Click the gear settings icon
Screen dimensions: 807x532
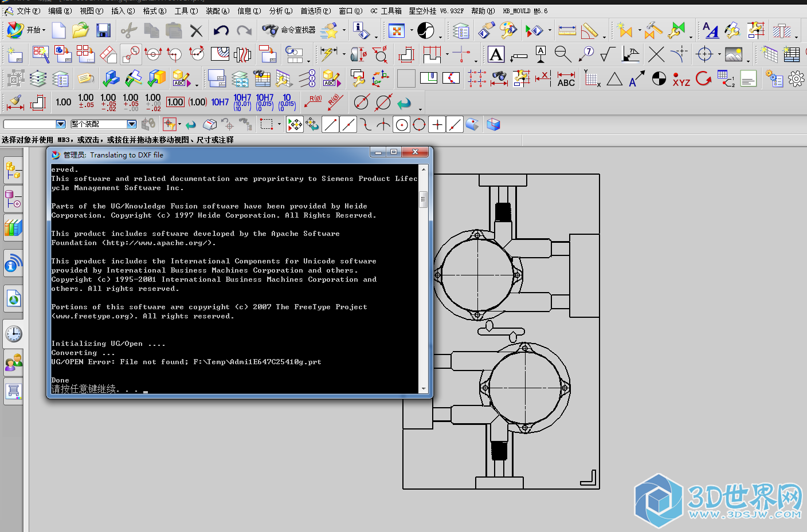point(796,78)
